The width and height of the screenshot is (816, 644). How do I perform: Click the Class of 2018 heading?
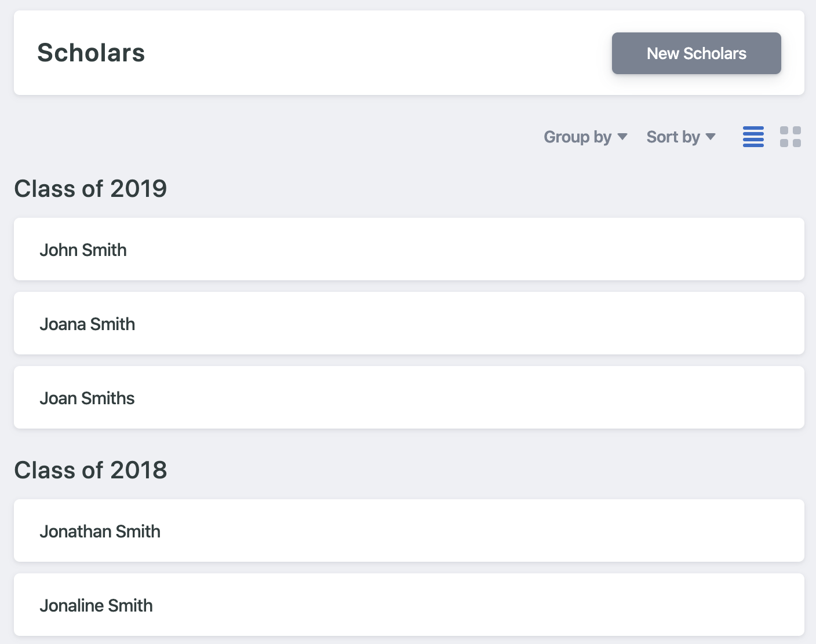coord(90,470)
